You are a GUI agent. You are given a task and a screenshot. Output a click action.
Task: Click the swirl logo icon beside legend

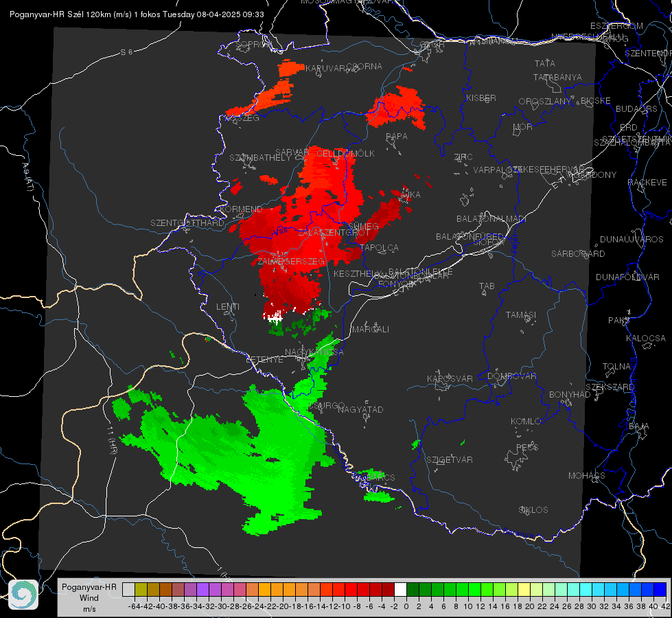click(23, 595)
